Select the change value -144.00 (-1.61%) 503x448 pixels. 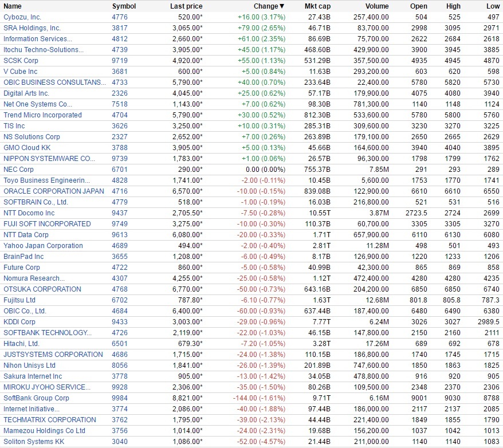tap(259, 399)
